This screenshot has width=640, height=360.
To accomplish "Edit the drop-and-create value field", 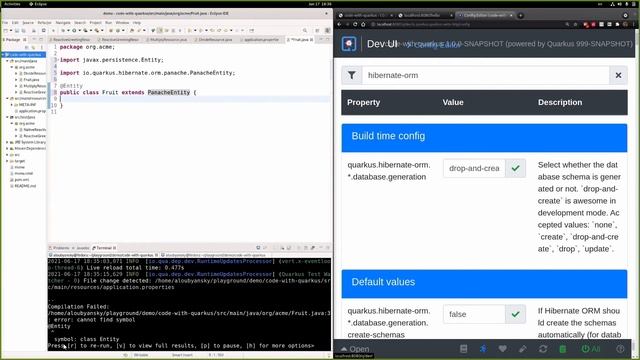I will (474, 168).
